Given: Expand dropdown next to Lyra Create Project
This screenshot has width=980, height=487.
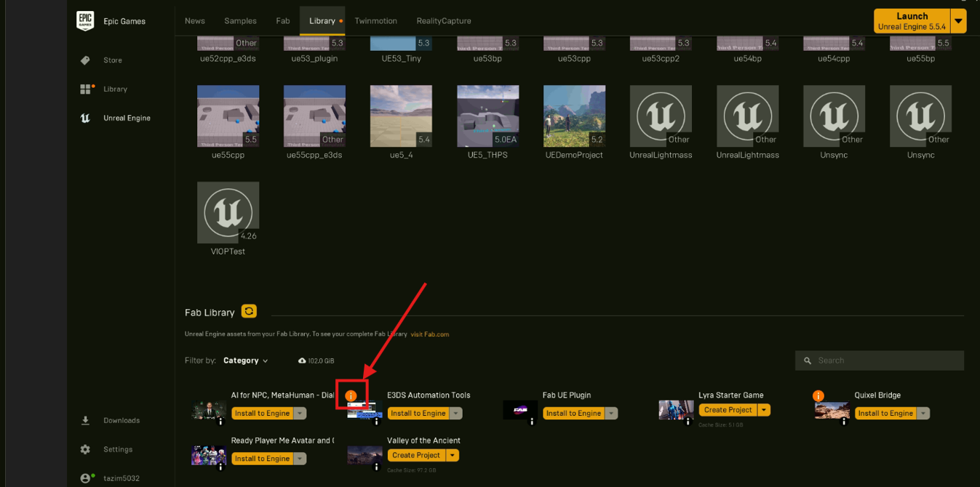Looking at the screenshot, I should coord(764,410).
